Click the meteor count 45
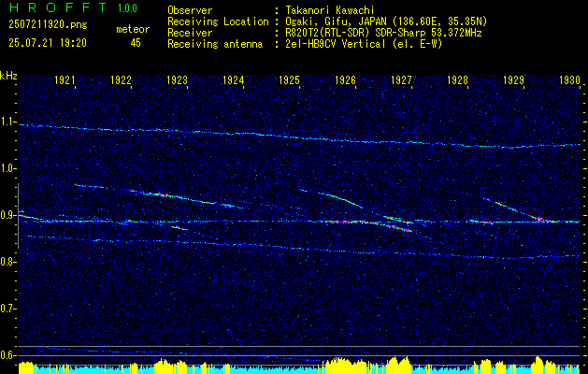588x374 pixels. 136,43
